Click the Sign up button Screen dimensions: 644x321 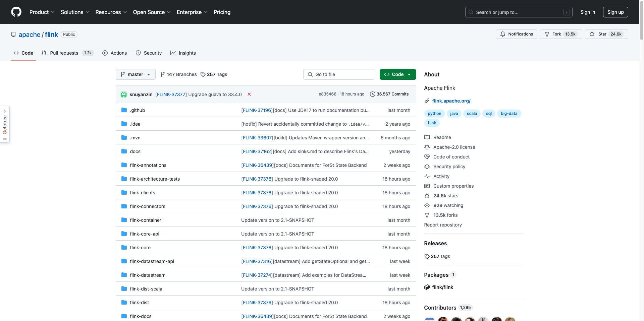coord(615,12)
